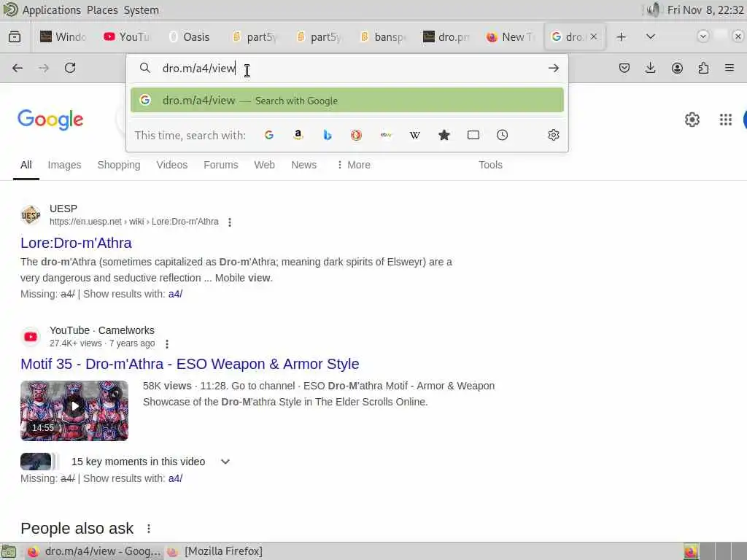Search this time with Amazon icon
Screen dimensions: 747x560
(298, 135)
